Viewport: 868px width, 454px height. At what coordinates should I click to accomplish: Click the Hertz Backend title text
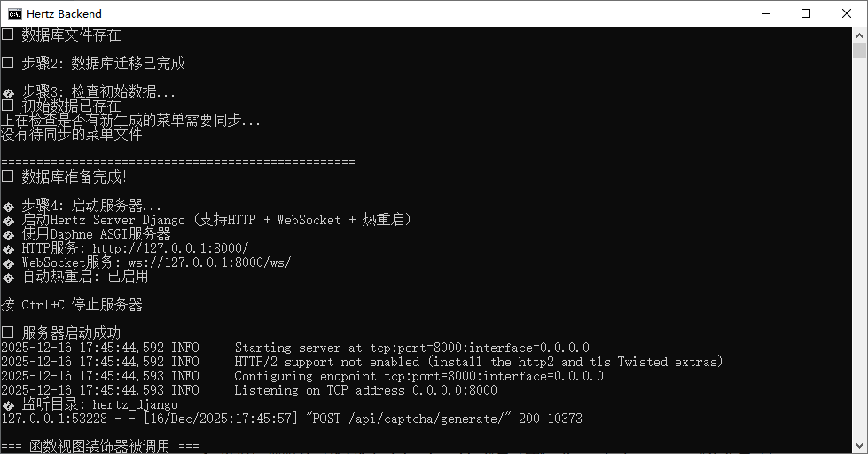pos(66,13)
